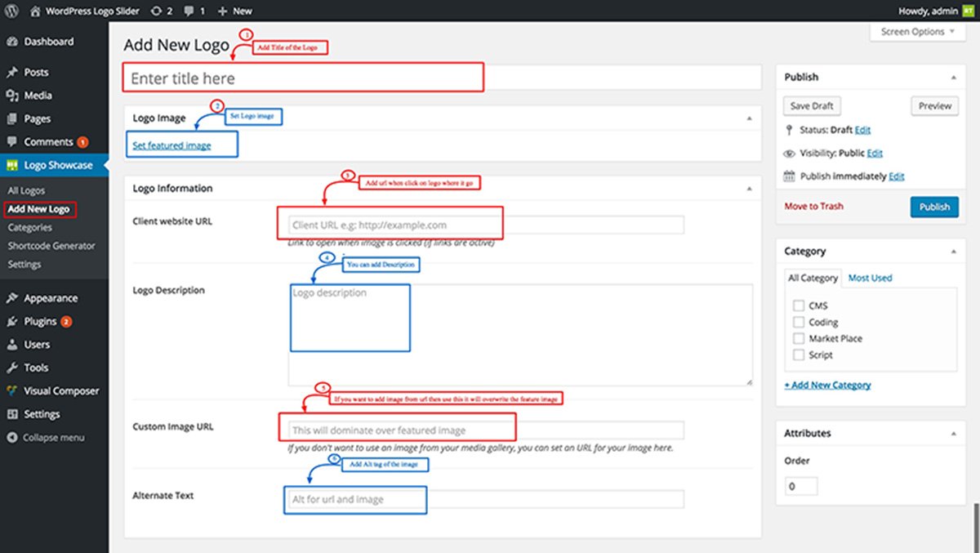
Task: Click the Visibility eye icon in Publish
Action: (789, 153)
